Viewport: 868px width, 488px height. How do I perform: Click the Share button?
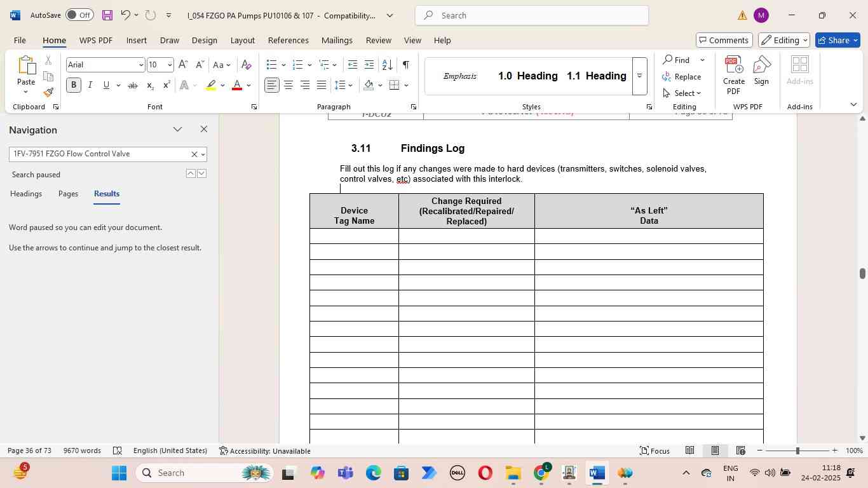838,40
